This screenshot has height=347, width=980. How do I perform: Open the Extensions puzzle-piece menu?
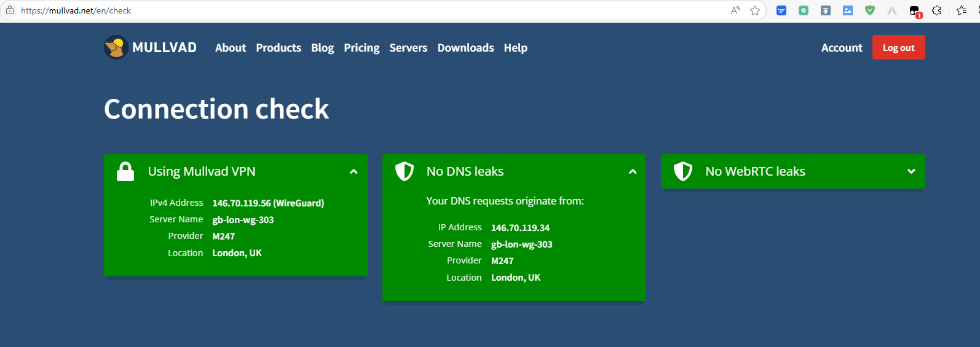[x=936, y=10]
